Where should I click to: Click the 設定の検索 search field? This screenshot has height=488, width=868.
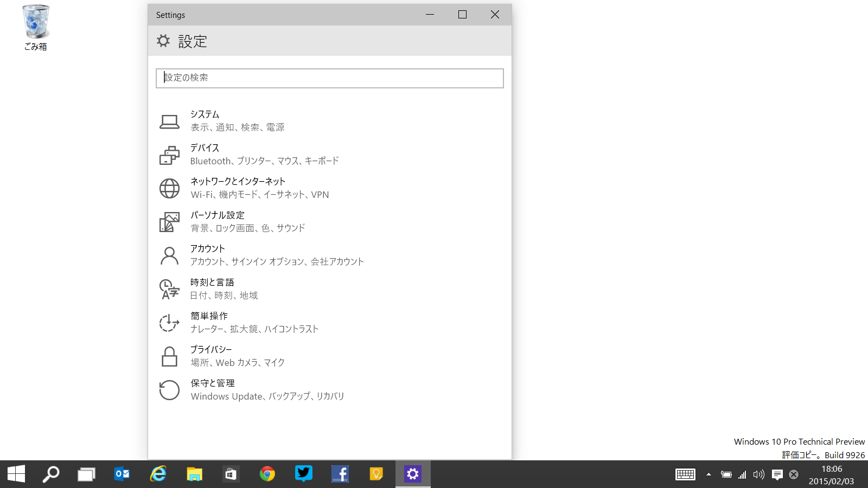point(330,78)
